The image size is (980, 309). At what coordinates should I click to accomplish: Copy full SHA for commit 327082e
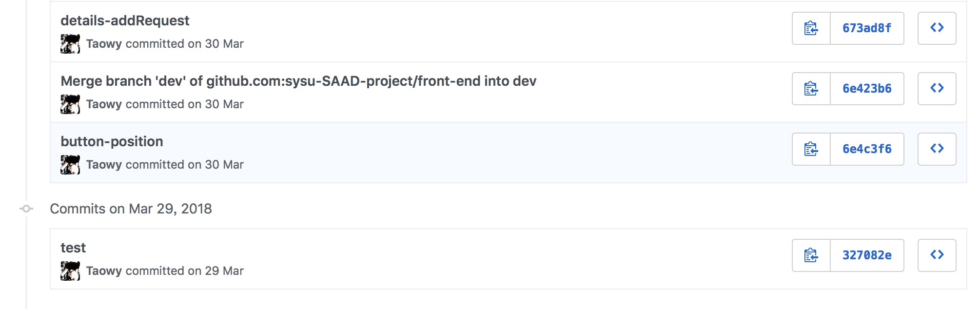coord(811,255)
